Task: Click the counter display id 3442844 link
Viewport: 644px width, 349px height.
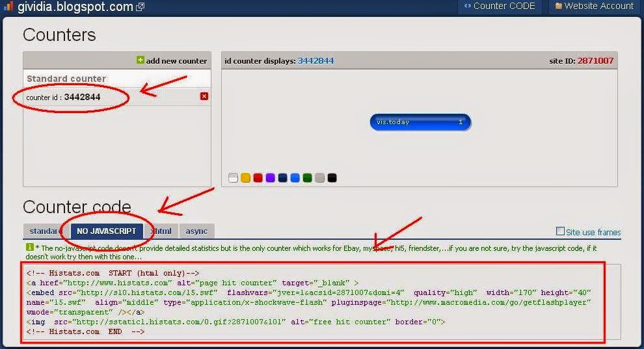Action: click(315, 60)
